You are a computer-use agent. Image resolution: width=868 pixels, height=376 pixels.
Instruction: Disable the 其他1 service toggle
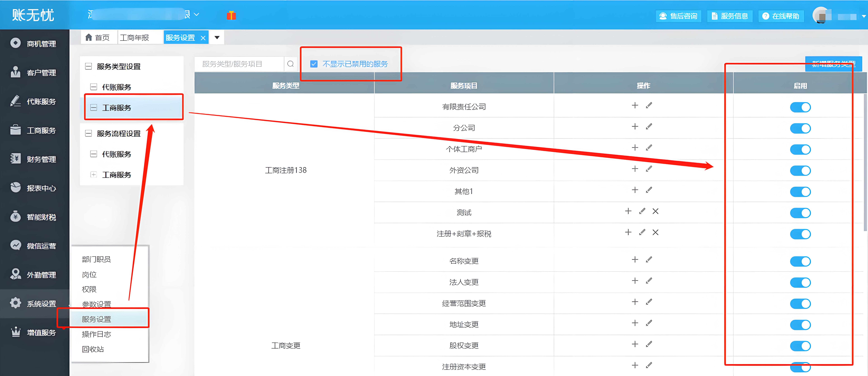point(800,192)
